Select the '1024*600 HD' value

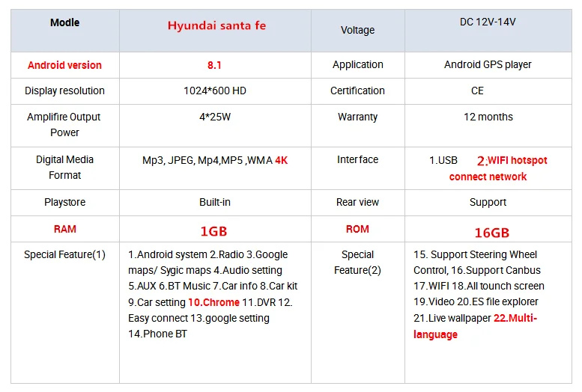(215, 91)
